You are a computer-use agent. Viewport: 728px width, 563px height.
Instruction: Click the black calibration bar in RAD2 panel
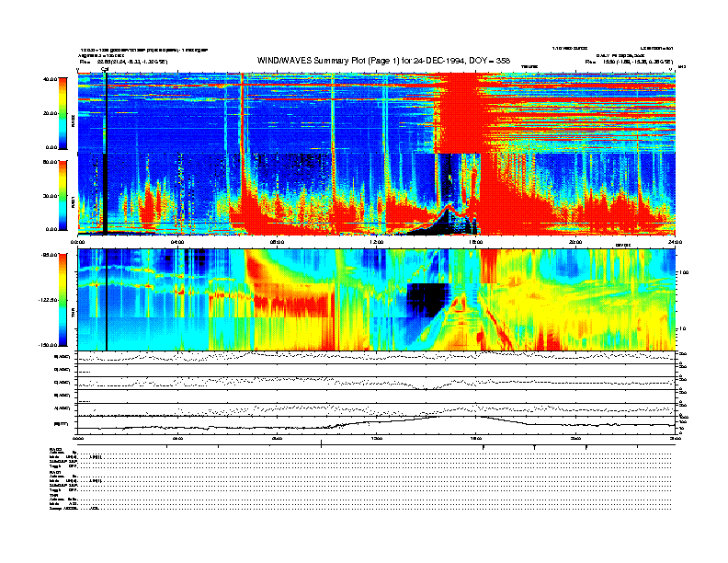tap(105, 114)
